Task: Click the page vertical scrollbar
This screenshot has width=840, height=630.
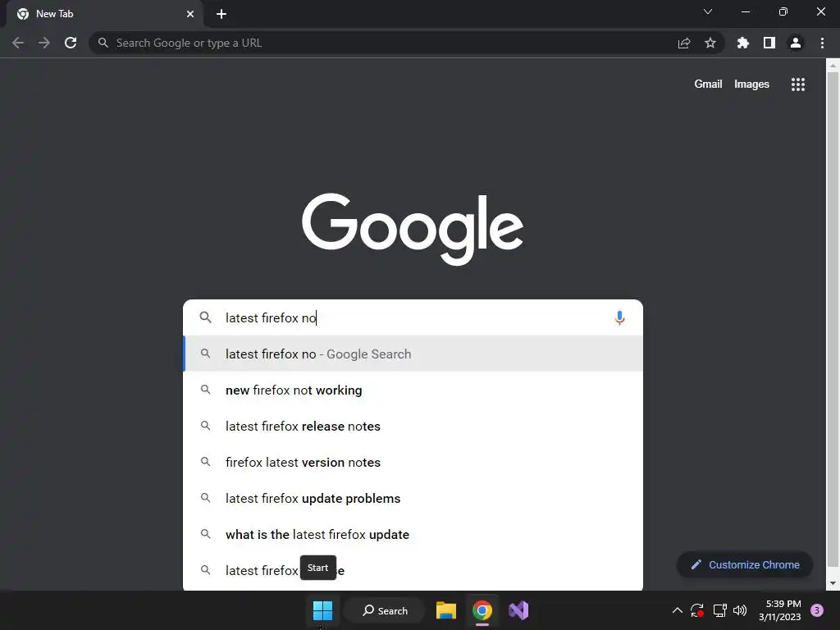Action: point(833,319)
